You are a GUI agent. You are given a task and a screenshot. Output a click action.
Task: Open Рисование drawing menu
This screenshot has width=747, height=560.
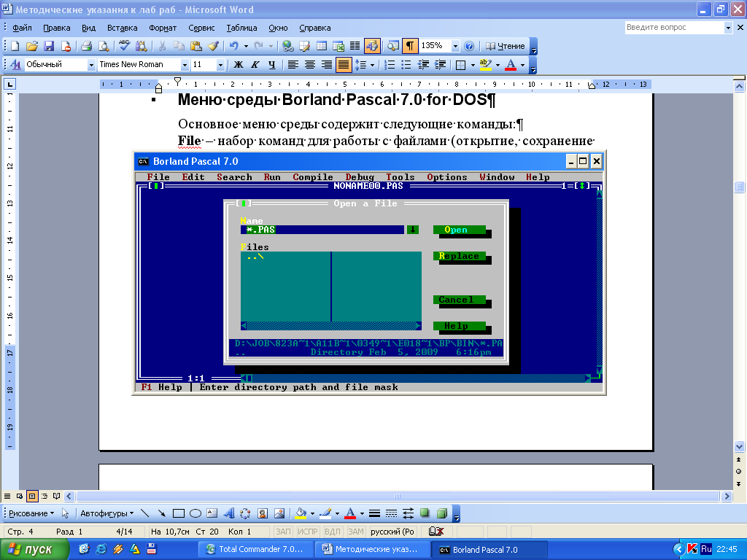(31, 513)
